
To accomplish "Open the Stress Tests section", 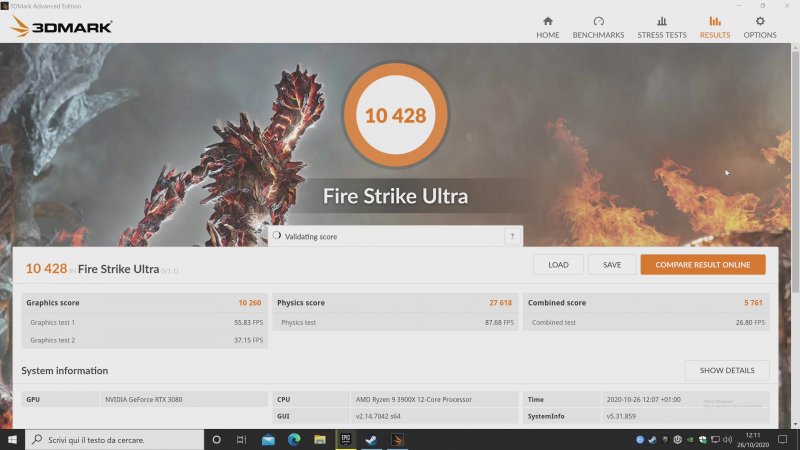I will point(662,28).
